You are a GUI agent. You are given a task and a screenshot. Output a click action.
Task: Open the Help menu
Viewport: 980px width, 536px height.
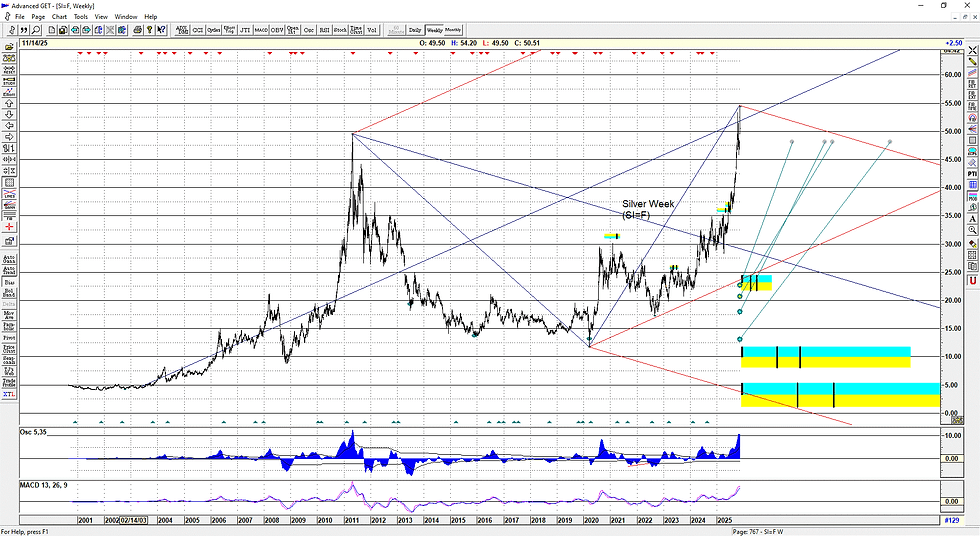click(151, 17)
